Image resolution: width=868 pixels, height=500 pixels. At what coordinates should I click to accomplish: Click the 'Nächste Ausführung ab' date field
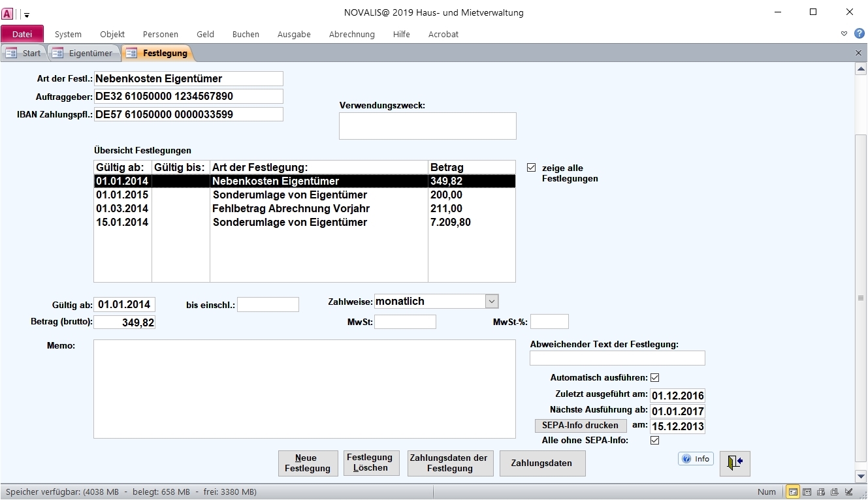[x=678, y=411]
